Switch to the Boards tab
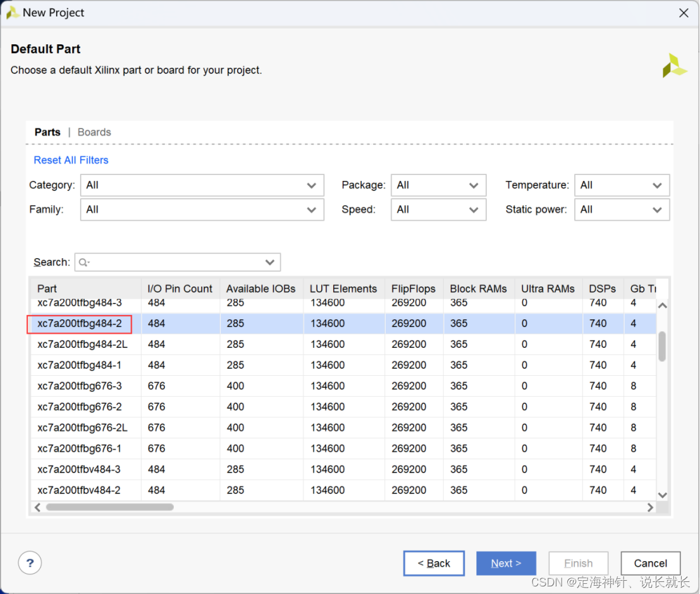This screenshot has height=594, width=700. (94, 132)
